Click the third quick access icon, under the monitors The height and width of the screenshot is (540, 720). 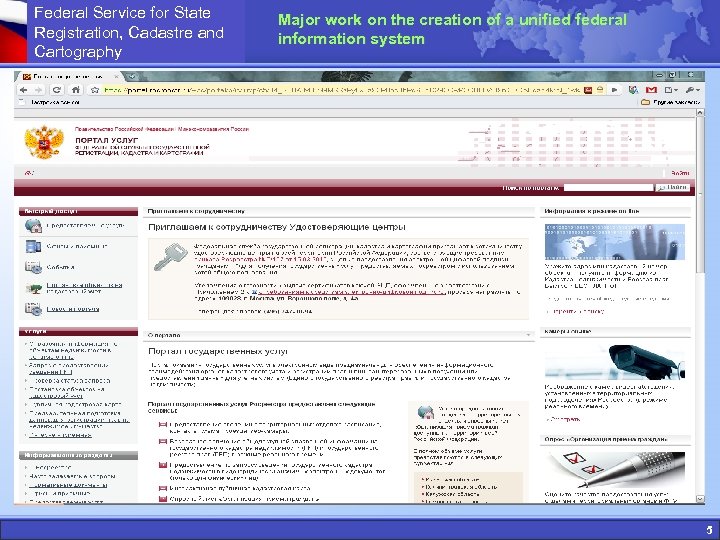tap(33, 267)
